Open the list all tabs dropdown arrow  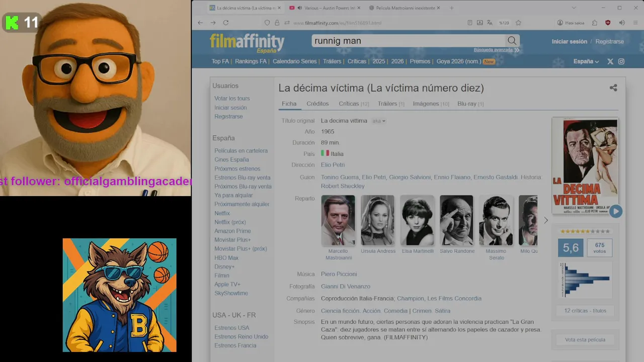point(574,8)
